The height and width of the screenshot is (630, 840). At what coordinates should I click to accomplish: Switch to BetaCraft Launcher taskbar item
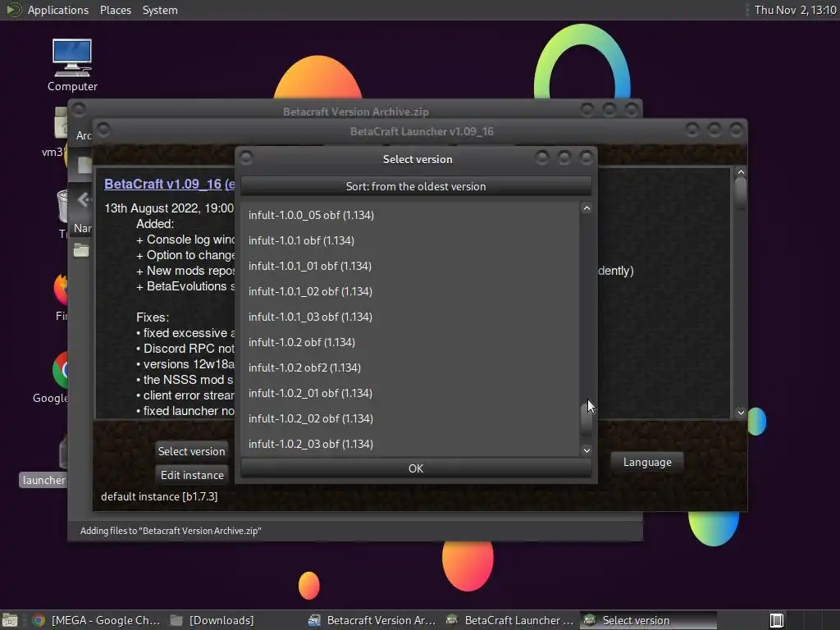pyautogui.click(x=510, y=620)
